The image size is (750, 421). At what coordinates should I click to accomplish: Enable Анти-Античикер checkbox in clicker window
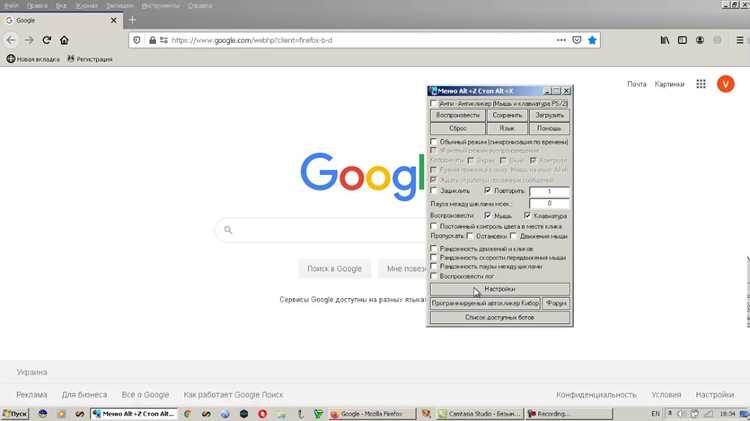433,103
